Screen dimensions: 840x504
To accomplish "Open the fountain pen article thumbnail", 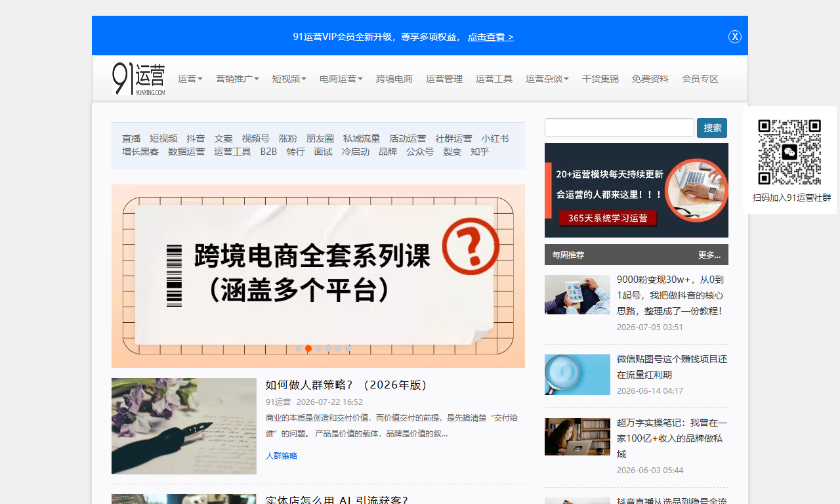I will coord(184,426).
